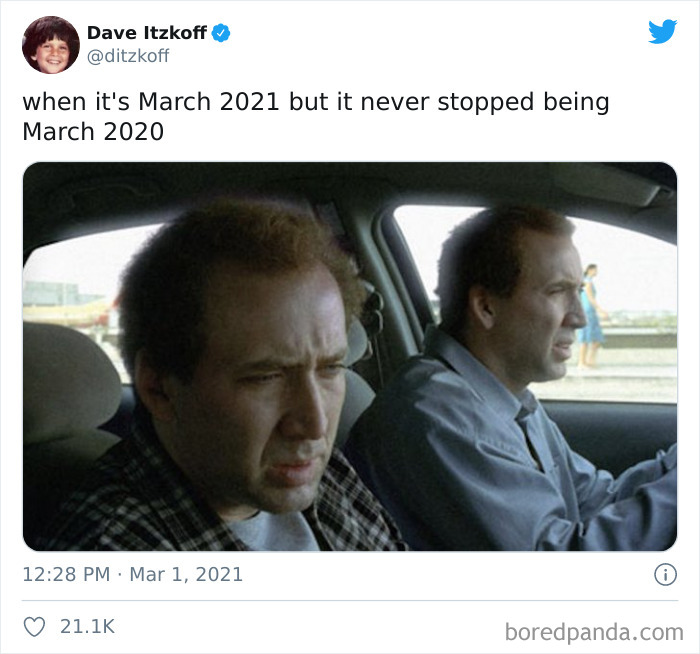Click the 12:28 PM timestamp
Viewport: 700px width, 654px height.
click(x=66, y=575)
